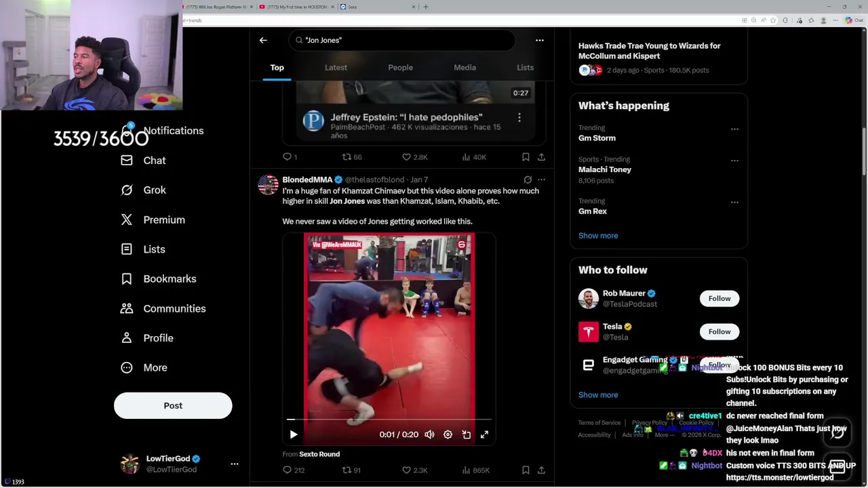Click the white Post button
This screenshot has width=868, height=488.
pyautogui.click(x=173, y=405)
